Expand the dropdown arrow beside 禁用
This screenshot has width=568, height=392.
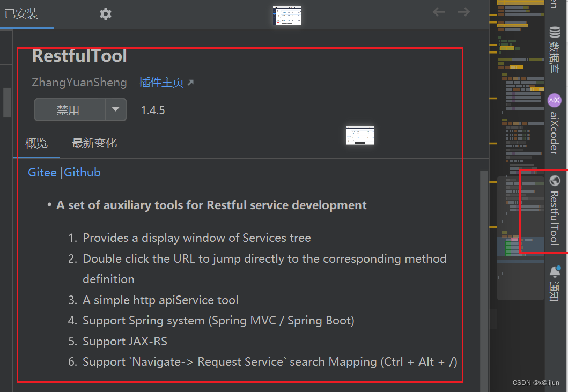(x=115, y=109)
